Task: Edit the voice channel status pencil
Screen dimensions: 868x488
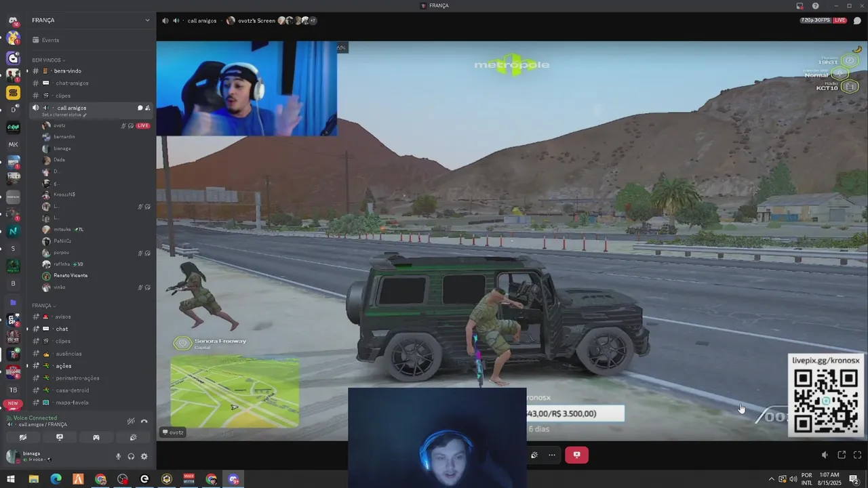Action: coord(85,115)
